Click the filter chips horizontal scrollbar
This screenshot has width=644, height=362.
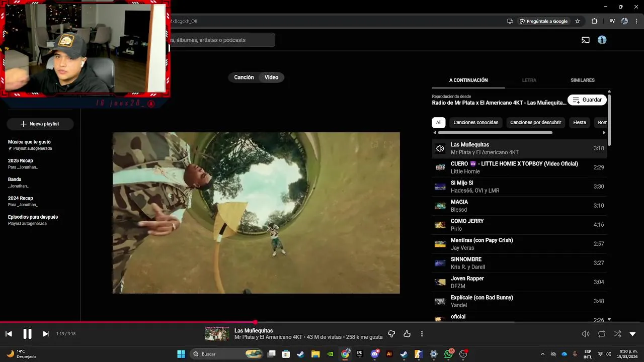click(495, 133)
